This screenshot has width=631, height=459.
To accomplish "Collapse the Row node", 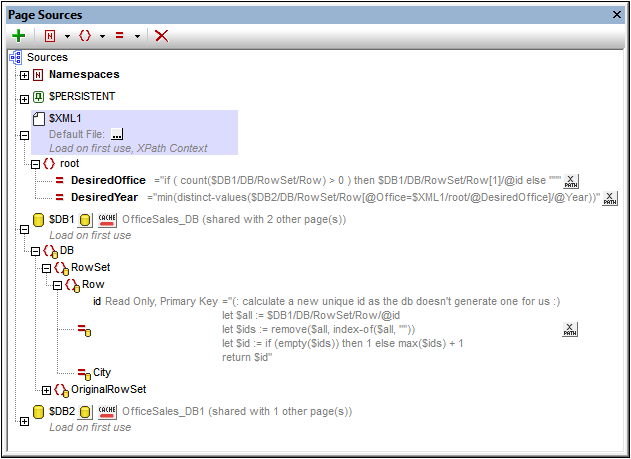I will click(x=57, y=286).
